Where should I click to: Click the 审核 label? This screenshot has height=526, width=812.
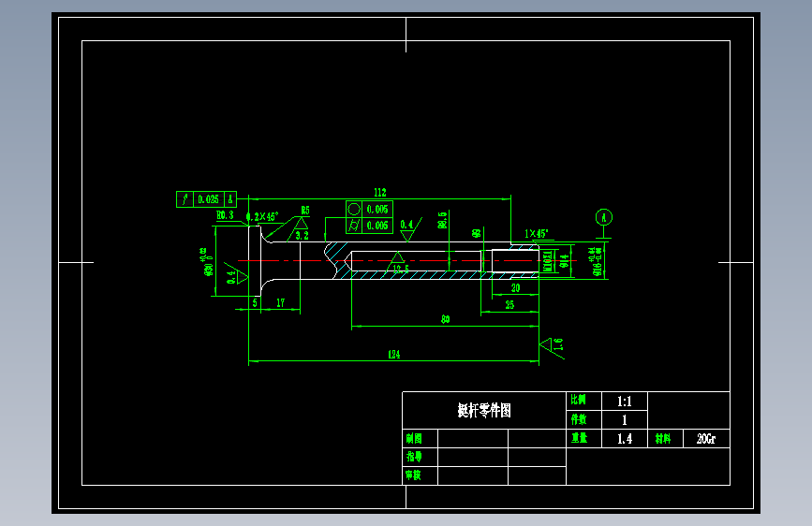click(413, 475)
